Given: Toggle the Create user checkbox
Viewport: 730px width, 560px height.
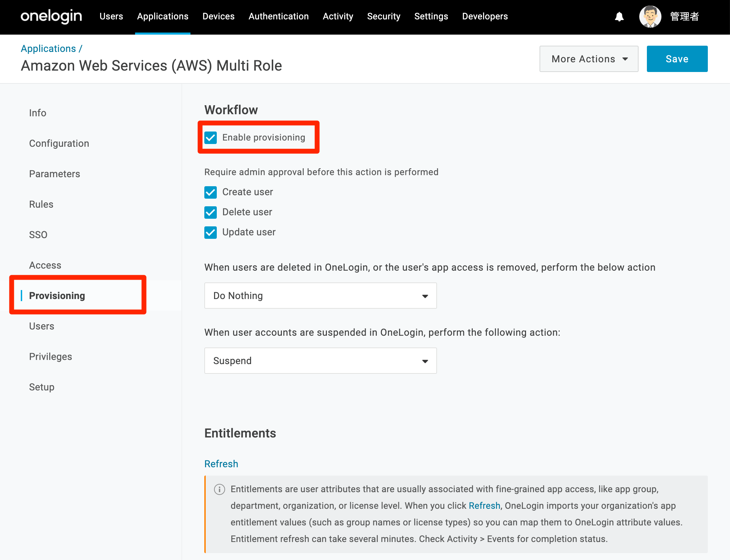Looking at the screenshot, I should click(211, 192).
